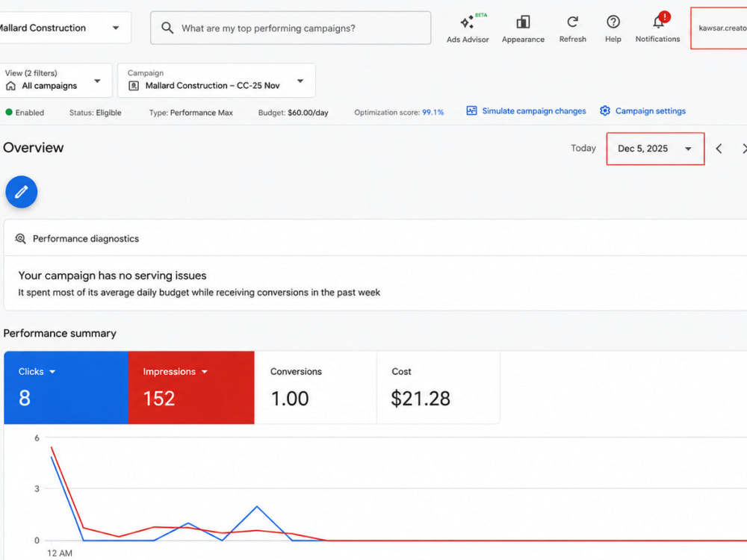The height and width of the screenshot is (560, 747).
Task: Select the Cost metric card
Action: pos(438,387)
